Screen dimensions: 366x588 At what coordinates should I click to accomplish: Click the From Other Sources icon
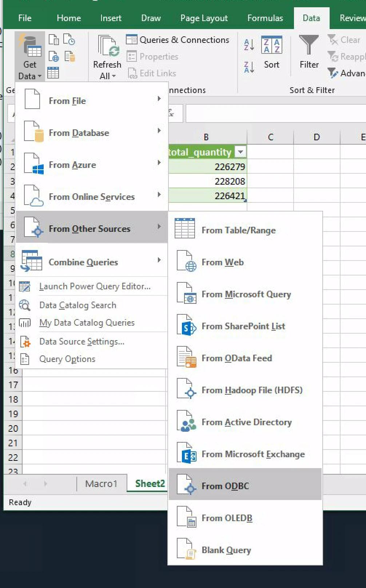coord(34,227)
